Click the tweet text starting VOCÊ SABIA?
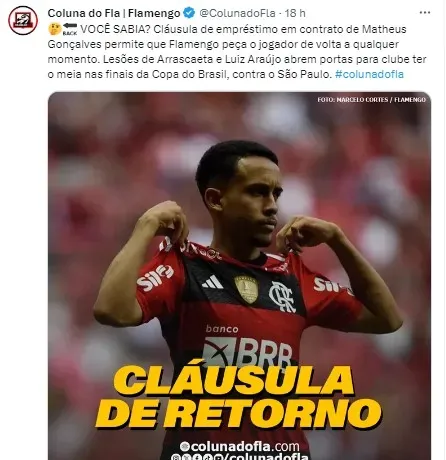Viewport: 446px width, 460px height. (x=237, y=52)
